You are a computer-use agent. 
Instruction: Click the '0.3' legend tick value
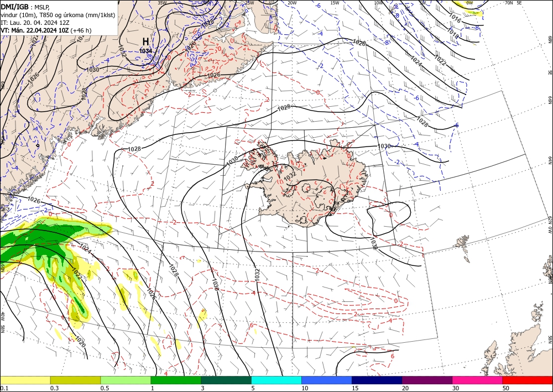(x=54, y=388)
